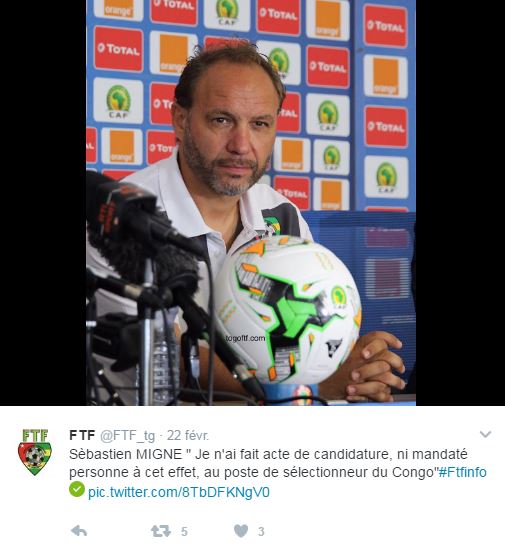Click the @FTF_tg handle
Viewport: 505px width, 554px height.
pos(127,436)
